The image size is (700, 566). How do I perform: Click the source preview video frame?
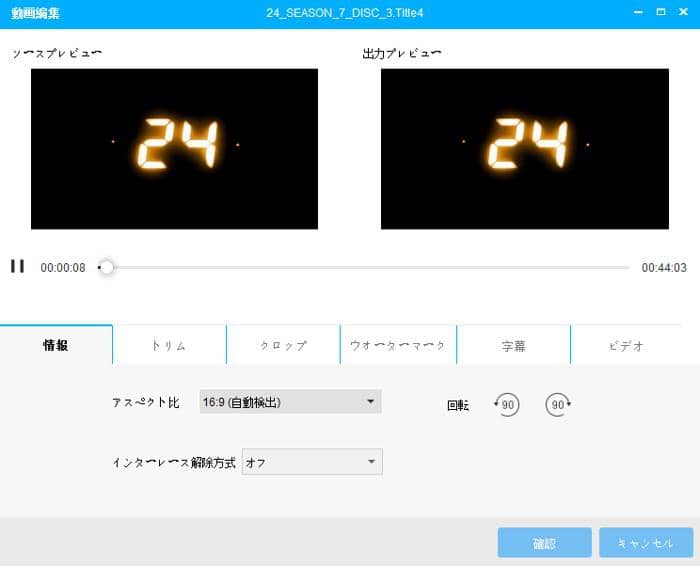[175, 149]
